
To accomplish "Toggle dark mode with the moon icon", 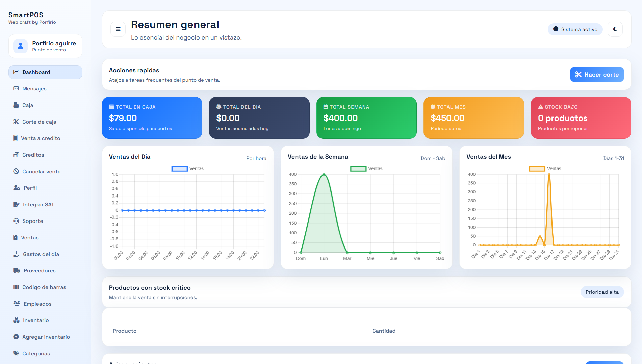I will tap(615, 29).
